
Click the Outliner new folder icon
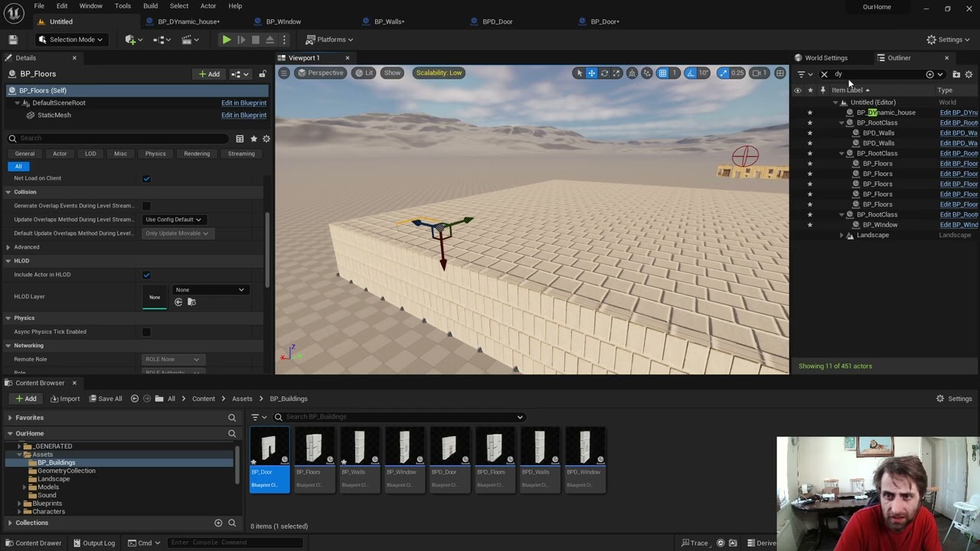point(956,74)
